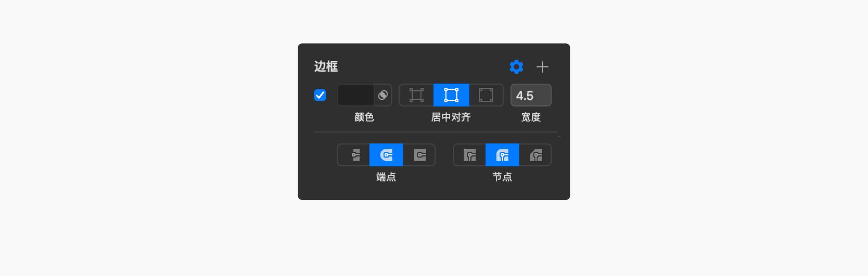Click the 节点 label

pyautogui.click(x=502, y=177)
